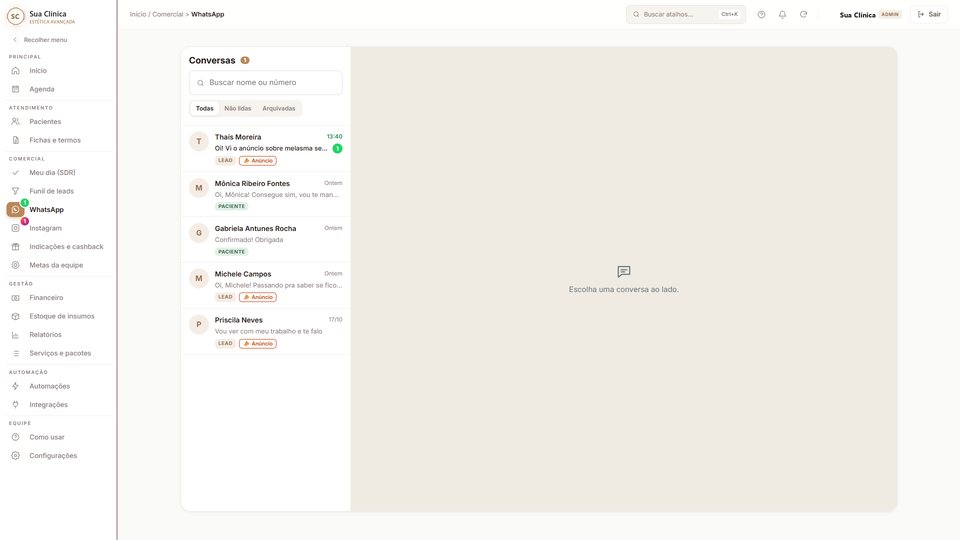The image size is (960, 540).
Task: Click the Estoque de insumos box icon
Action: tap(15, 316)
